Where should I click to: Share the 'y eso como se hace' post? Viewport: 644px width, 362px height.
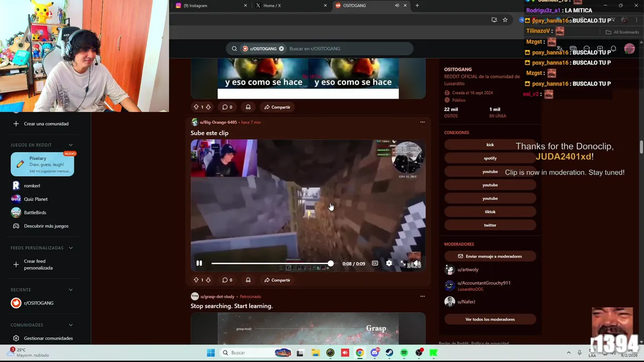coord(277,107)
